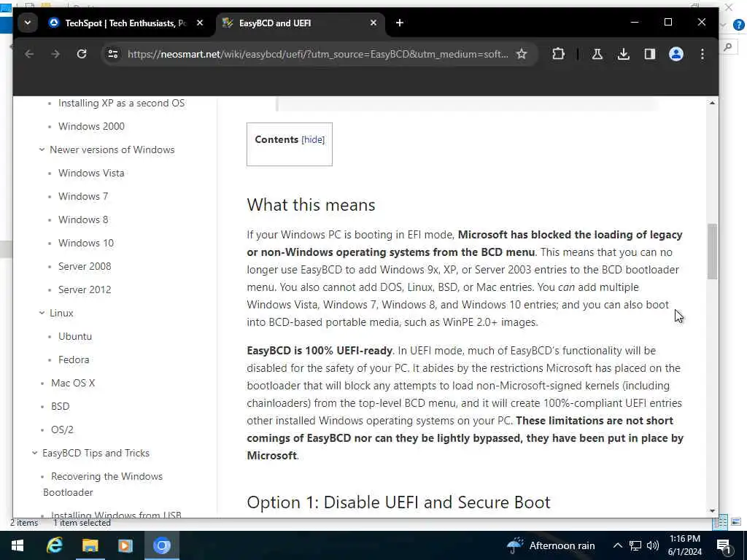
Task: Collapse the EasyBCD Tips and Tricks section
Action: coord(35,453)
